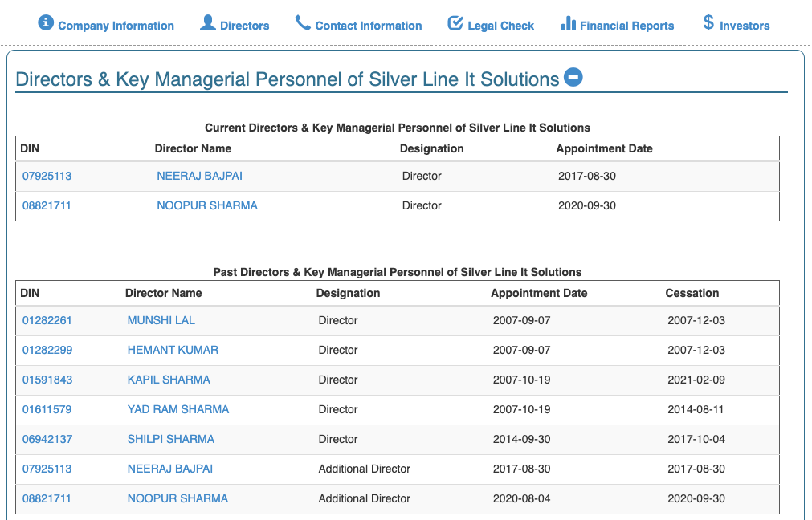Select appointment date 2007-10-19 for Kapil Sharma
The width and height of the screenshot is (812, 520).
[521, 380]
